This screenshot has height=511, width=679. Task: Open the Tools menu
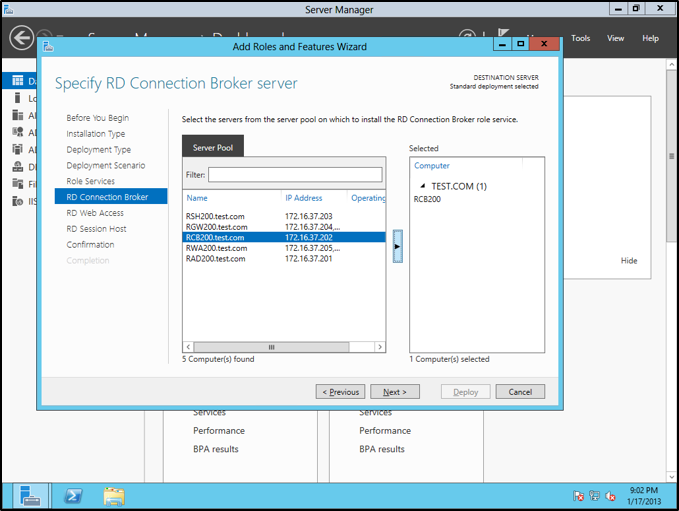(581, 38)
